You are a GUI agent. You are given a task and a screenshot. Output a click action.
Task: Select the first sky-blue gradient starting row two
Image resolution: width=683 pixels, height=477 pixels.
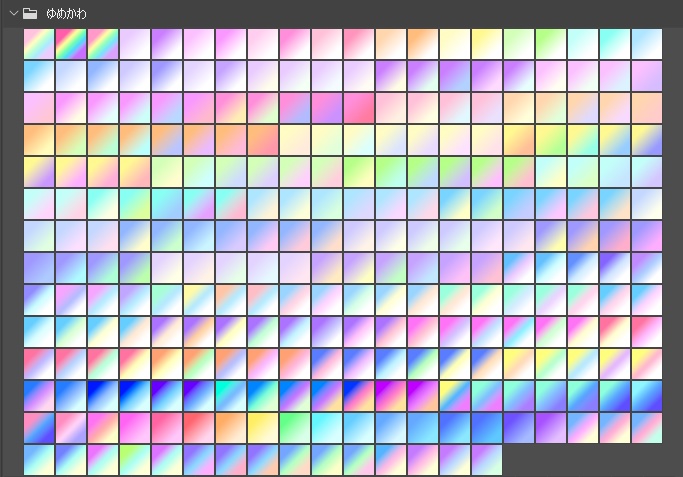39,76
